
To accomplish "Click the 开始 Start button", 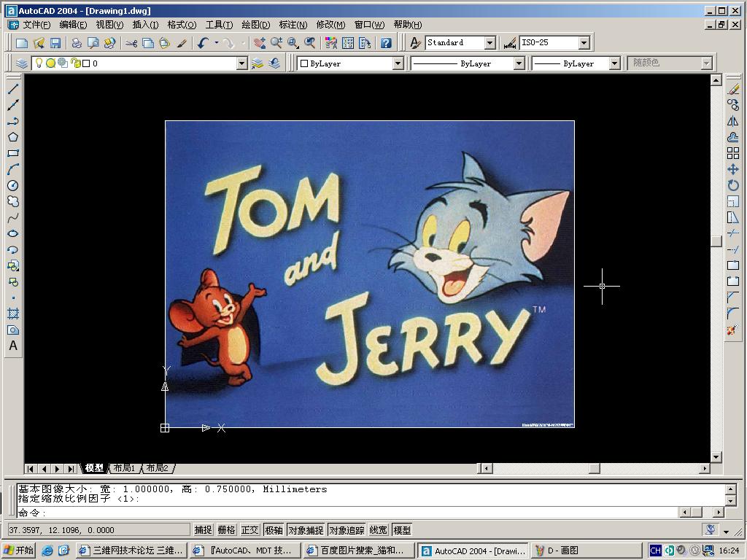I will (18, 551).
